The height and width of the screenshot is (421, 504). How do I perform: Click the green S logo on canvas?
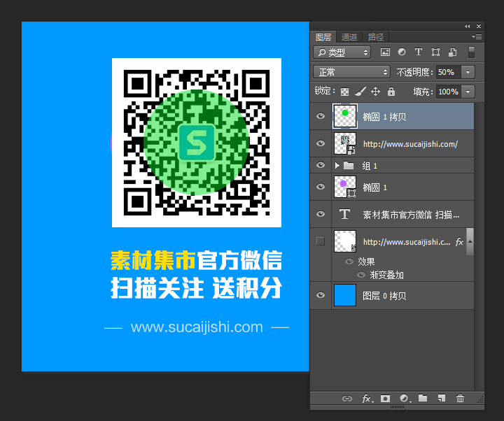pyautogui.click(x=197, y=143)
